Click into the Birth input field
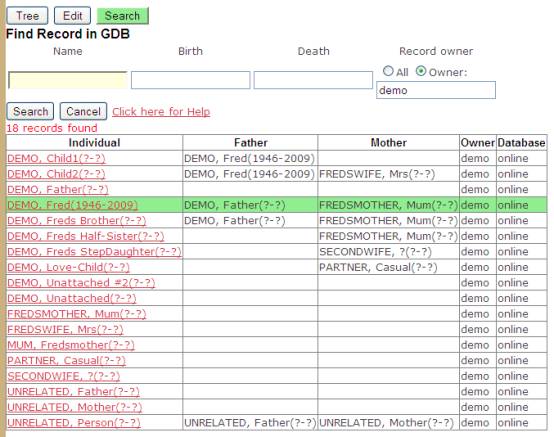This screenshot has height=437, width=554. point(190,80)
